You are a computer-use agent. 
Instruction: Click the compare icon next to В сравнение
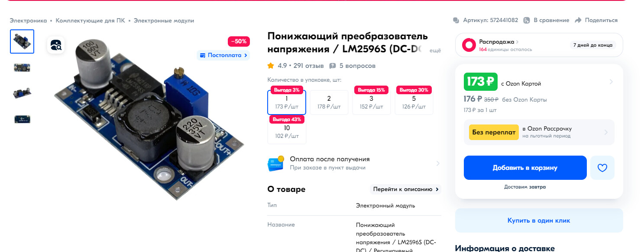[527, 20]
